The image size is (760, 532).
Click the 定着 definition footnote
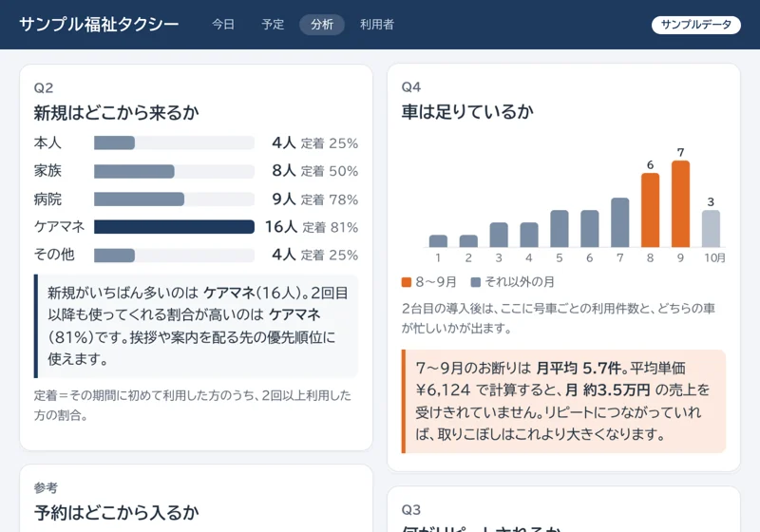pyautogui.click(x=193, y=405)
